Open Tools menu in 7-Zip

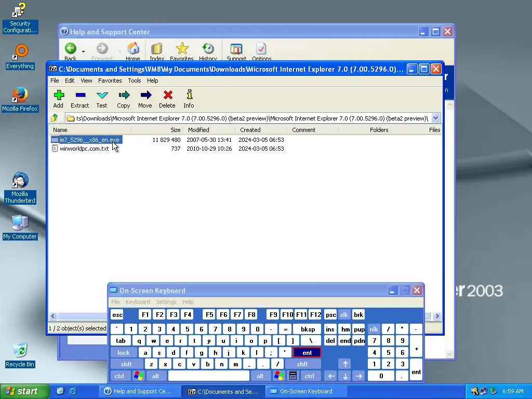coord(135,81)
